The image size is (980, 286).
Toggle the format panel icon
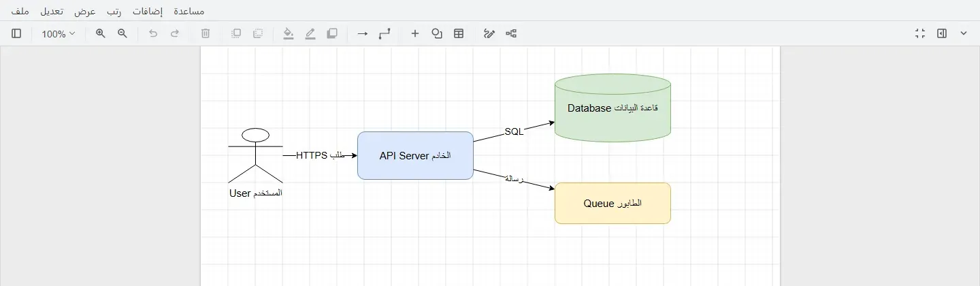pos(942,33)
